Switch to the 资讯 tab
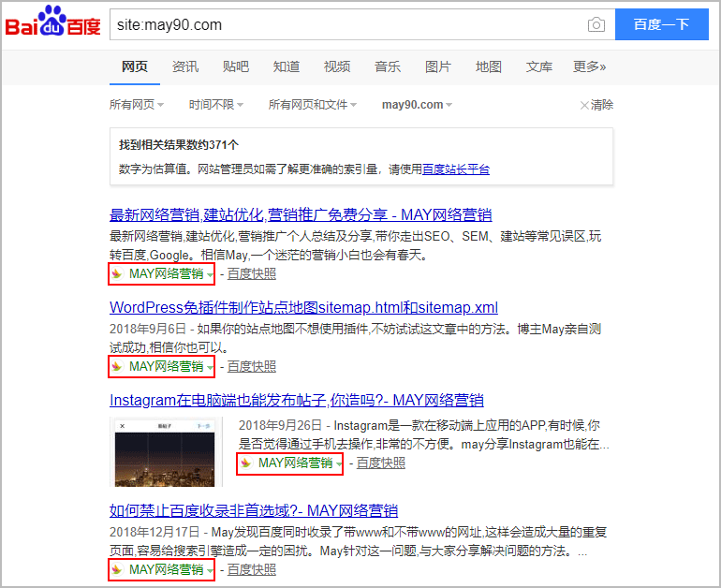 click(x=185, y=67)
